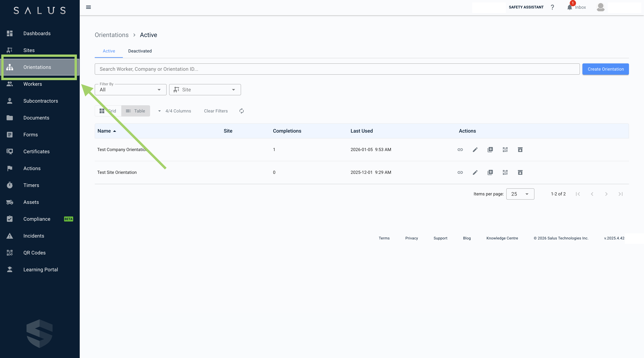Click into the orientation search field
Screen dimensions: 644x358
[x=337, y=69]
